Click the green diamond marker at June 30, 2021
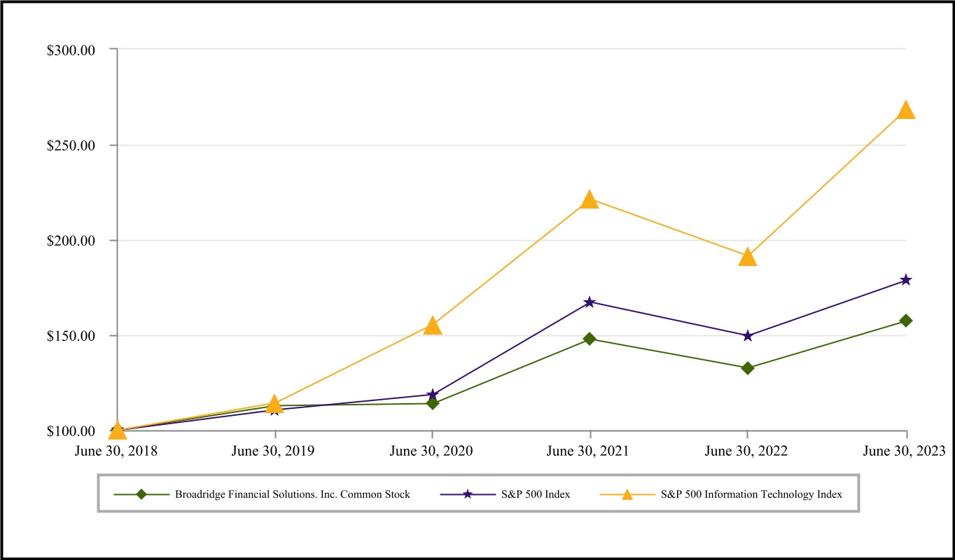The width and height of the screenshot is (955, 560). [x=590, y=339]
